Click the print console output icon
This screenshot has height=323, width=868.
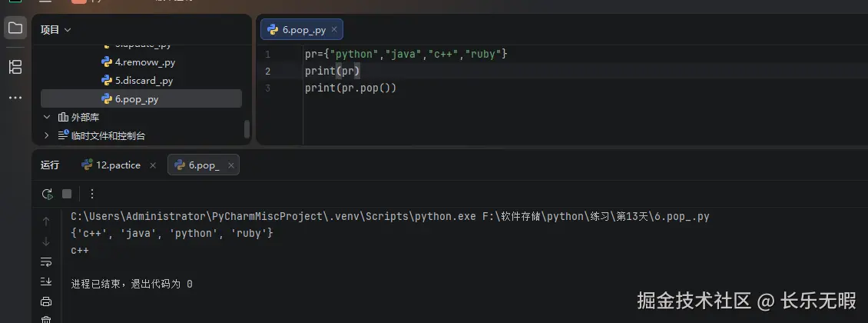pos(46,302)
